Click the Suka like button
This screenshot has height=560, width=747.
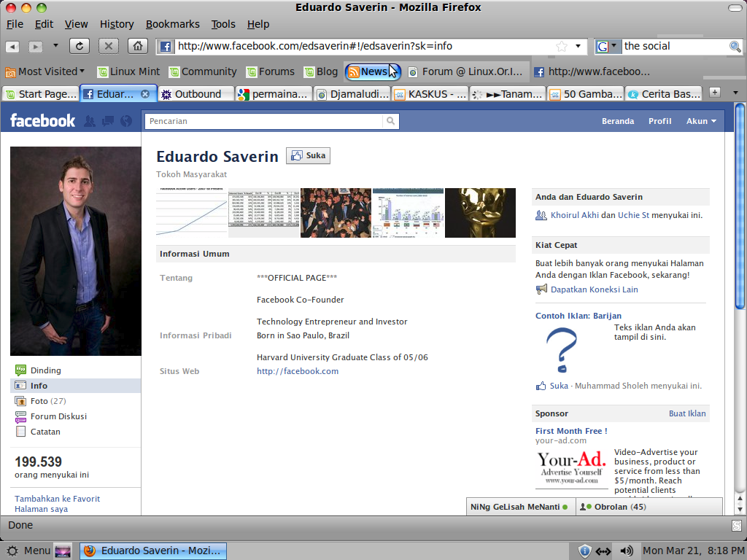click(308, 156)
